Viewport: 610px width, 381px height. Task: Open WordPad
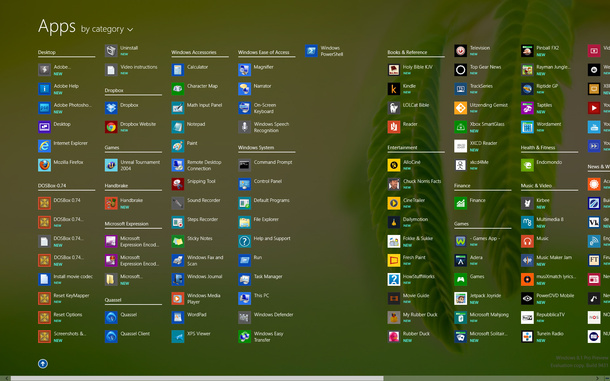[189, 318]
